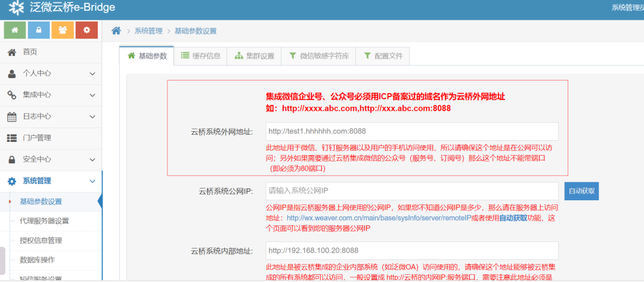Click the green home shortcut button
Image resolution: width=644 pixels, height=282 pixels.
pos(15,30)
